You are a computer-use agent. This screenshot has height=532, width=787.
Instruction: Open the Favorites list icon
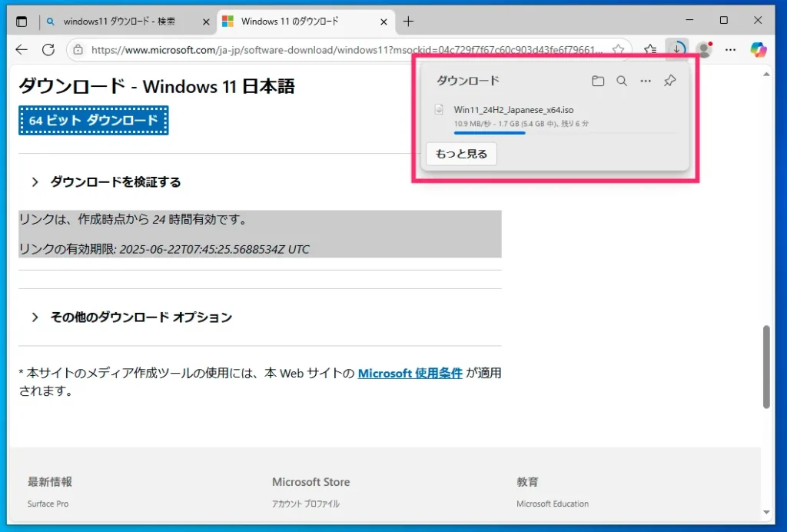click(x=650, y=50)
